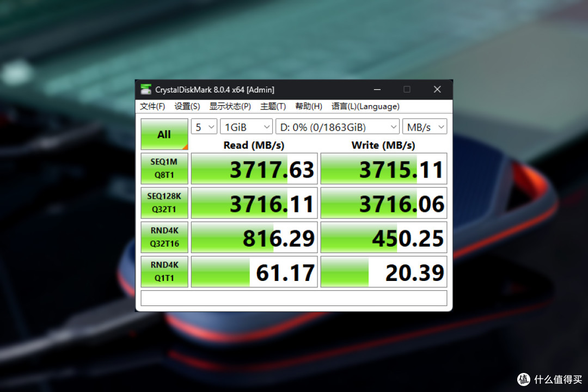
Task: Open the test size dropdown showing 1GiB
Action: (246, 127)
